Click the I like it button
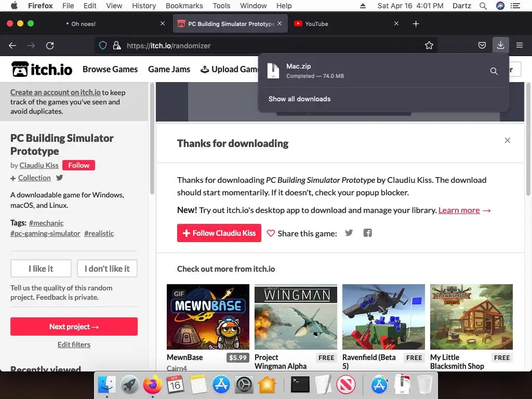532x399 pixels. (x=41, y=269)
